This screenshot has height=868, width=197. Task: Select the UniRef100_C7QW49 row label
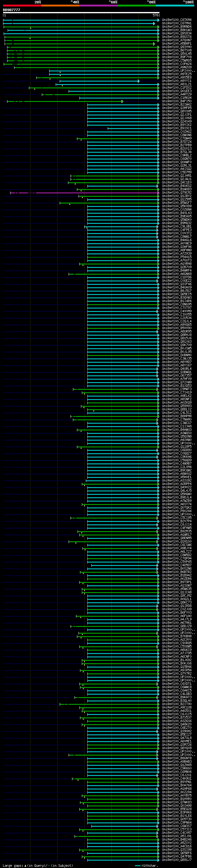177,139
